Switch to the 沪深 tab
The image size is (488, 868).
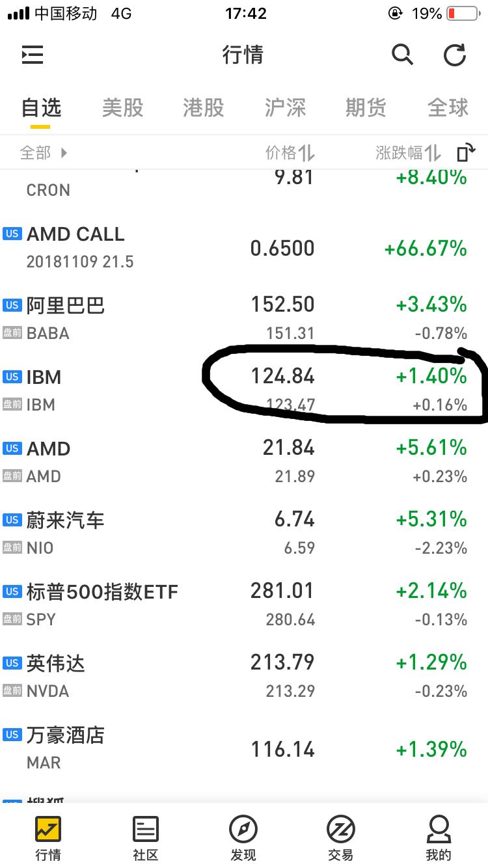(x=285, y=107)
